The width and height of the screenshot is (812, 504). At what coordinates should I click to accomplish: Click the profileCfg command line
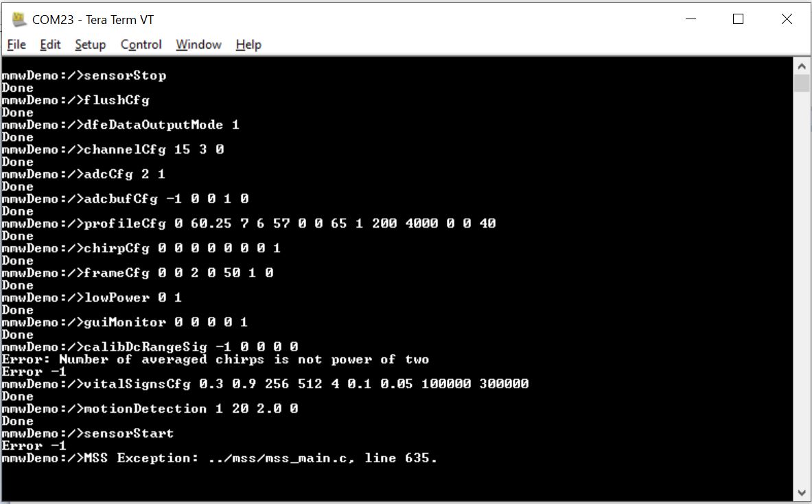pos(248,224)
